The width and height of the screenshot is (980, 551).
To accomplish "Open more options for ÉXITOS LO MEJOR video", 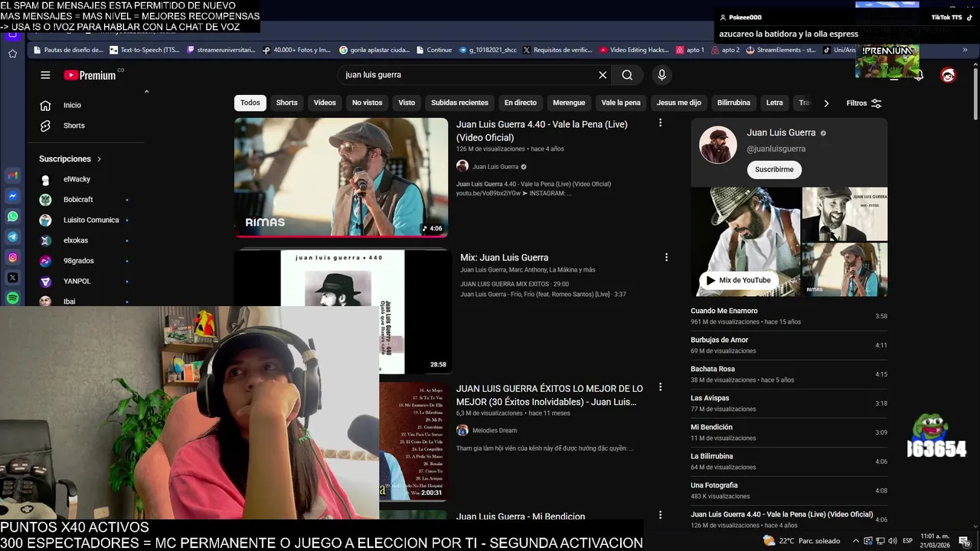I will [x=660, y=388].
